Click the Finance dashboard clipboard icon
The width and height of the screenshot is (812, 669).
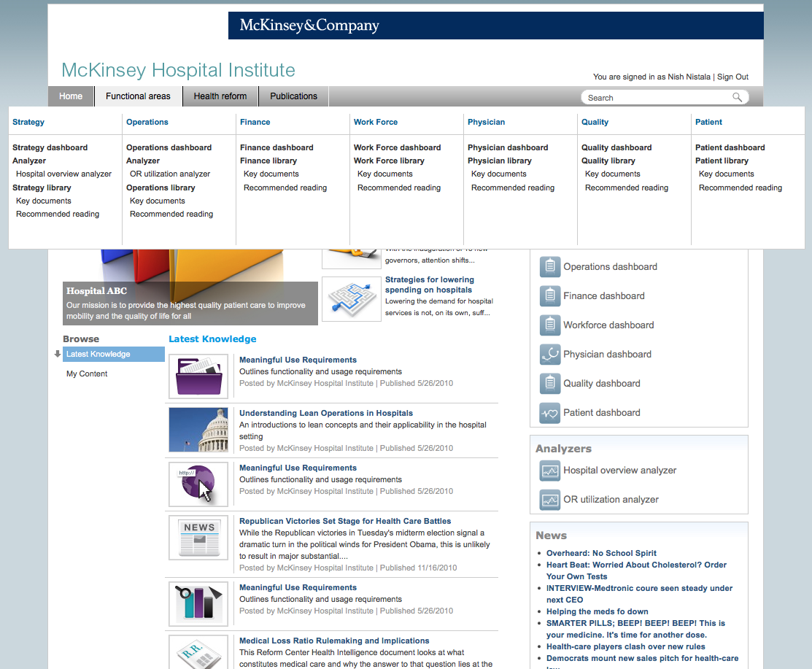pos(550,295)
